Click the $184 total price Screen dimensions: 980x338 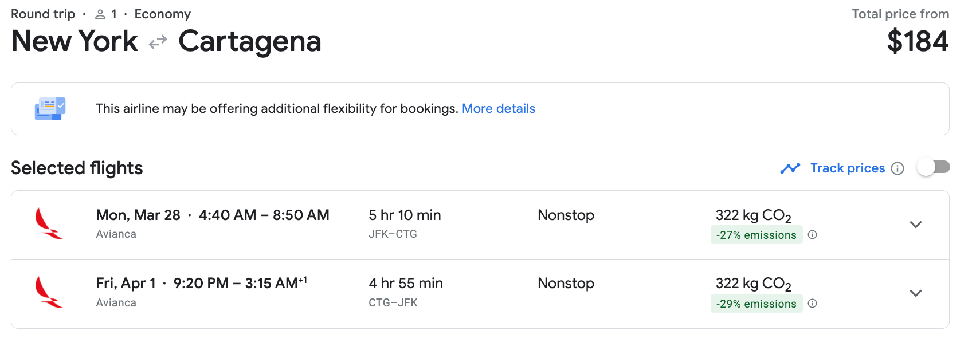tap(918, 42)
